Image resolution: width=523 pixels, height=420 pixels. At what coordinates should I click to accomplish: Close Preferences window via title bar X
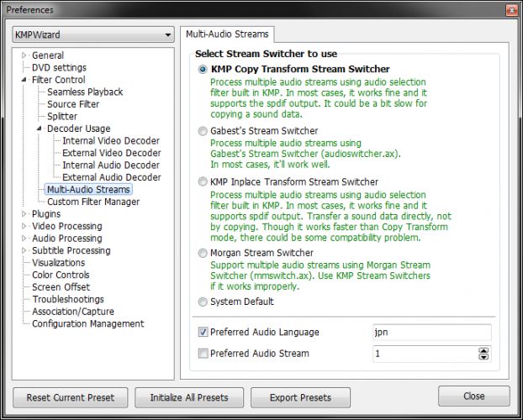click(x=512, y=10)
